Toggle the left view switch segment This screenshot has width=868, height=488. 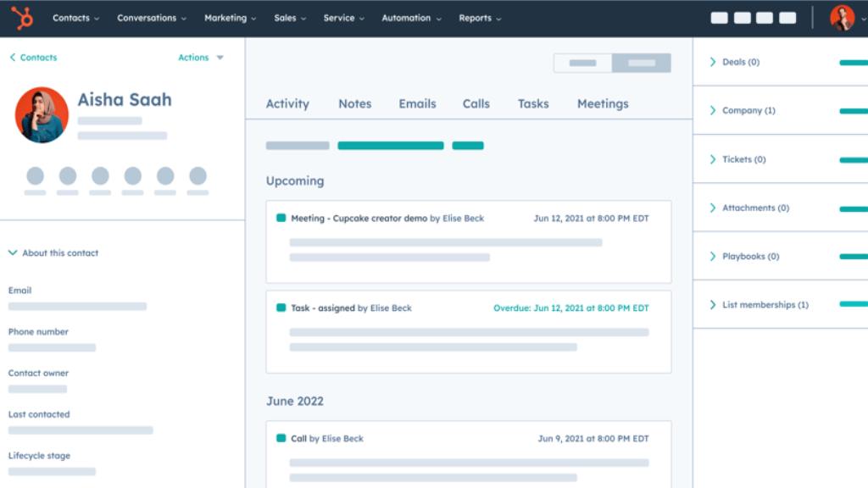582,63
